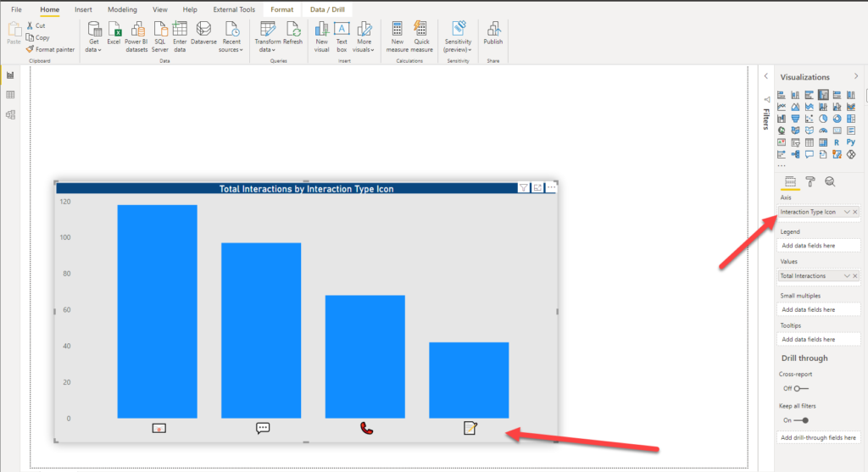
Task: Click the Add drill-through fields here well
Action: (819, 438)
